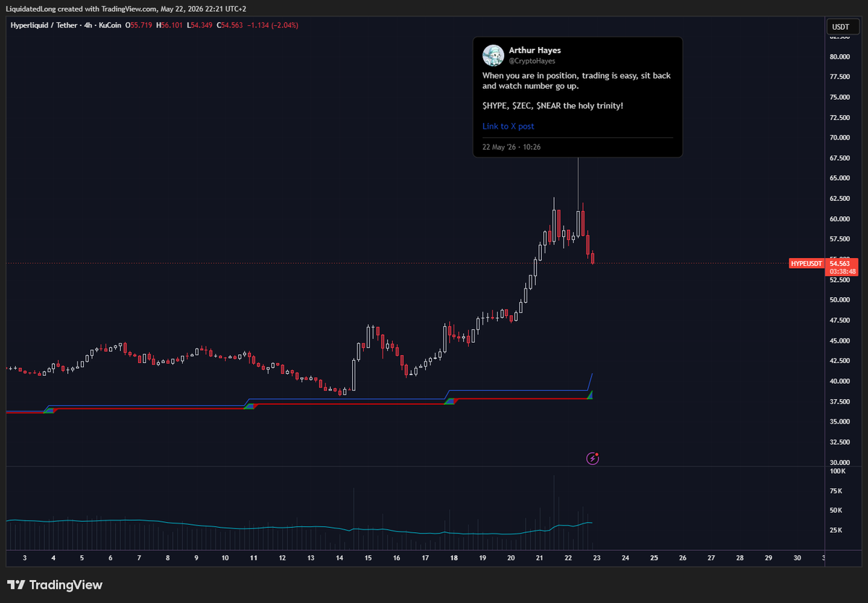This screenshot has height=603, width=868.
Task: Click the 67.500 price axis label
Action: click(x=839, y=158)
